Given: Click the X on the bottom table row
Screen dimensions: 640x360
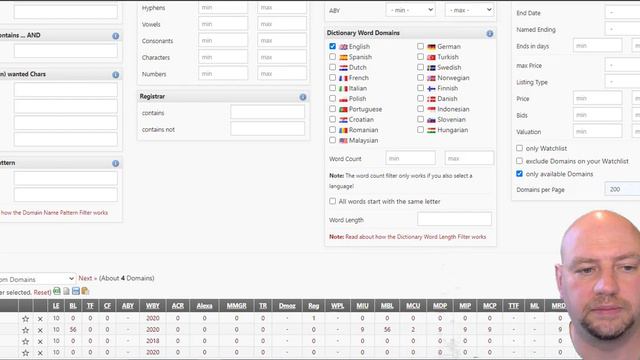Looking at the screenshot, I should pyautogui.click(x=40, y=353).
